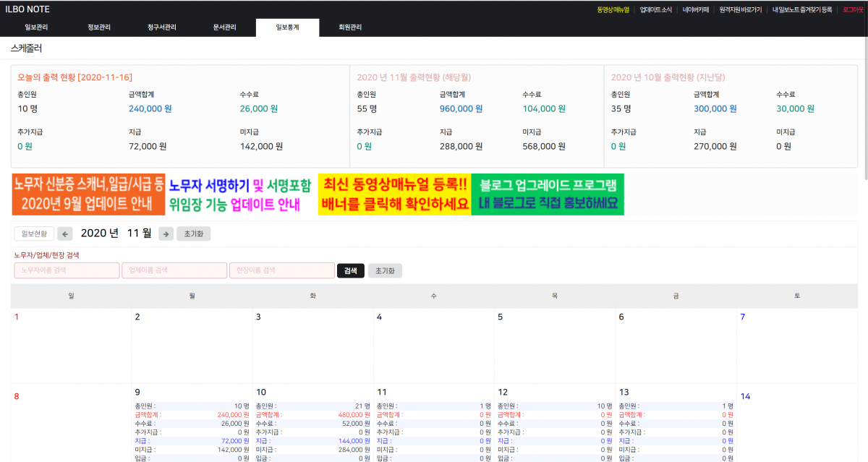The width and height of the screenshot is (868, 462).
Task: Click the 동영상매뉴얼 link
Action: pyautogui.click(x=613, y=9)
